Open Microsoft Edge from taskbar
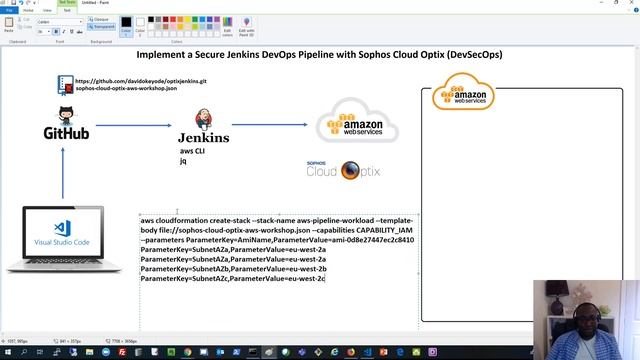The width and height of the screenshot is (640, 360). pos(400,352)
